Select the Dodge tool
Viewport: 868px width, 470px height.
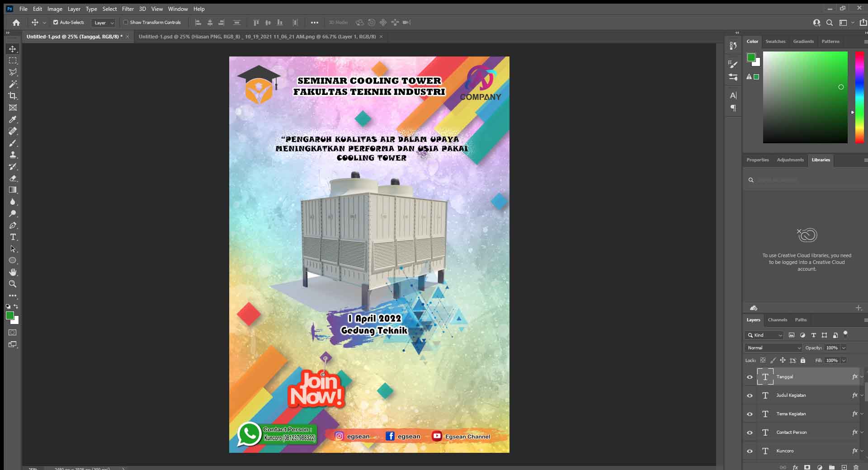coord(13,213)
